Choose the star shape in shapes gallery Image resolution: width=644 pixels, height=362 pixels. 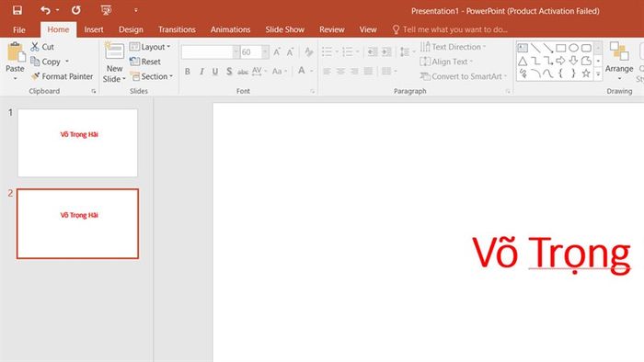(x=586, y=74)
